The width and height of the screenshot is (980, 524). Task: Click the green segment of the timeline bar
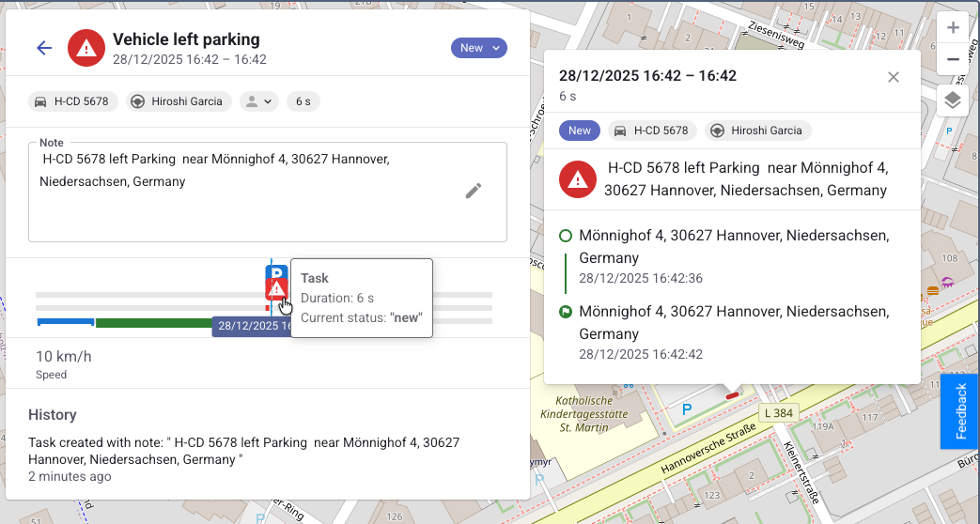[x=154, y=323]
